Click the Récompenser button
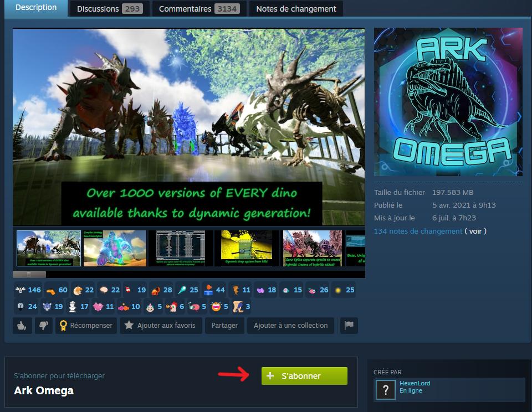The image size is (532, 412). tap(86, 326)
